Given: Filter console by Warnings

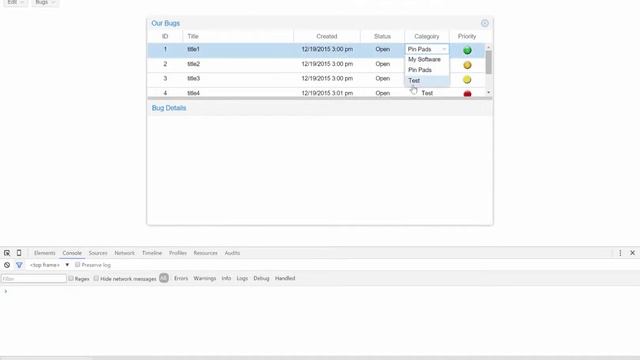Looking at the screenshot, I should click(204, 278).
